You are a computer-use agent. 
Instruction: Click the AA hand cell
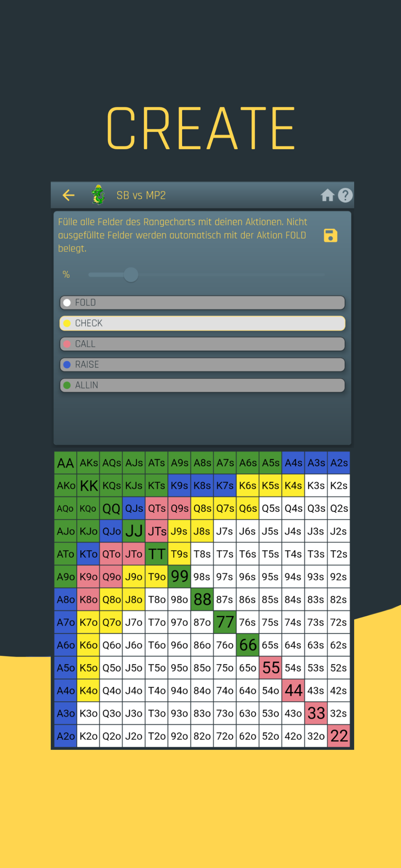66,463
